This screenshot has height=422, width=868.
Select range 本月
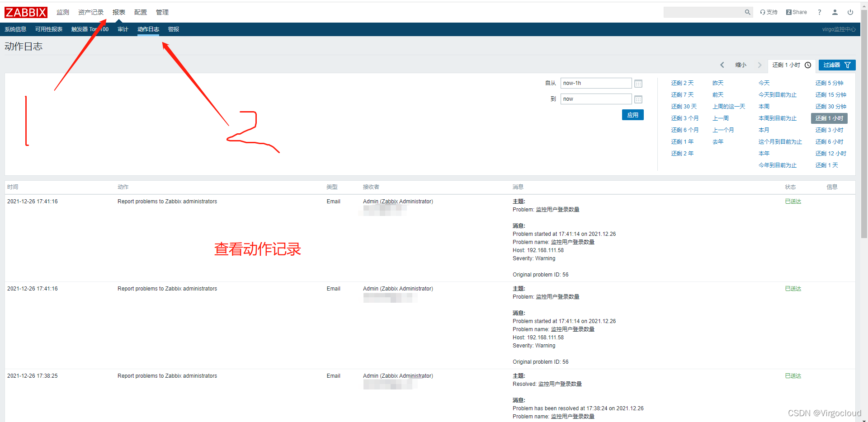[764, 130]
